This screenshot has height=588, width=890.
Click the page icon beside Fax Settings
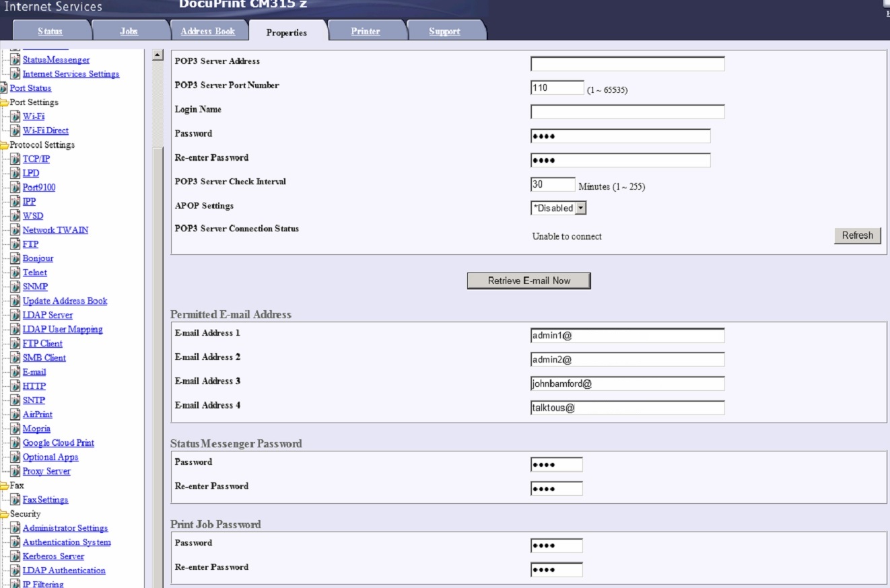pyautogui.click(x=15, y=500)
